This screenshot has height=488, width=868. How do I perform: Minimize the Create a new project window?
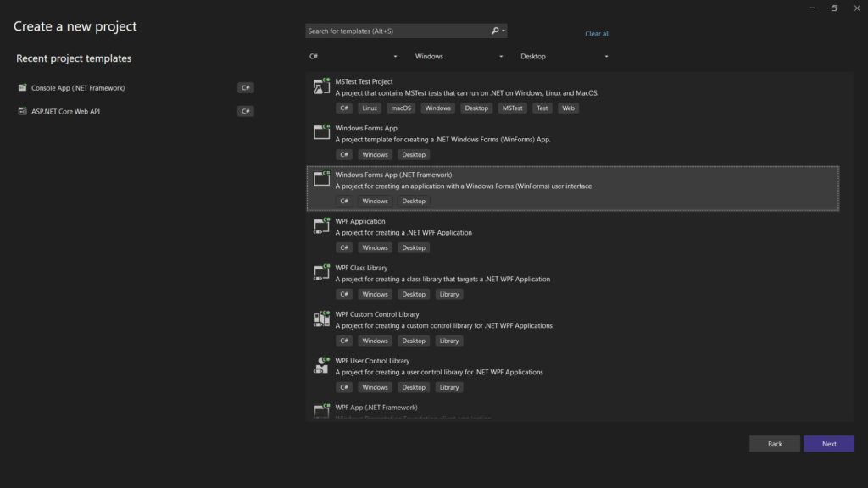coord(811,8)
